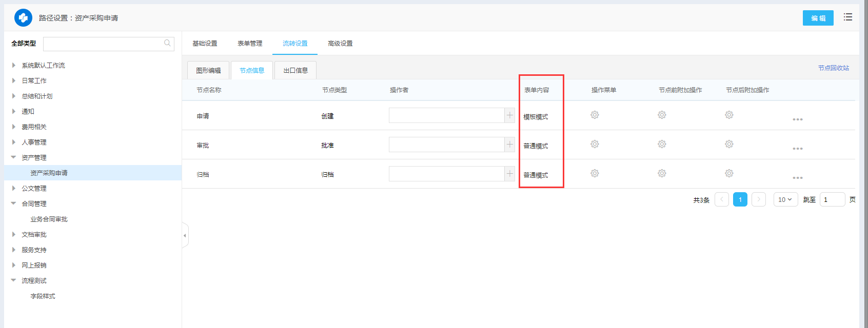Switch to the 高级设置 tab

(x=340, y=44)
